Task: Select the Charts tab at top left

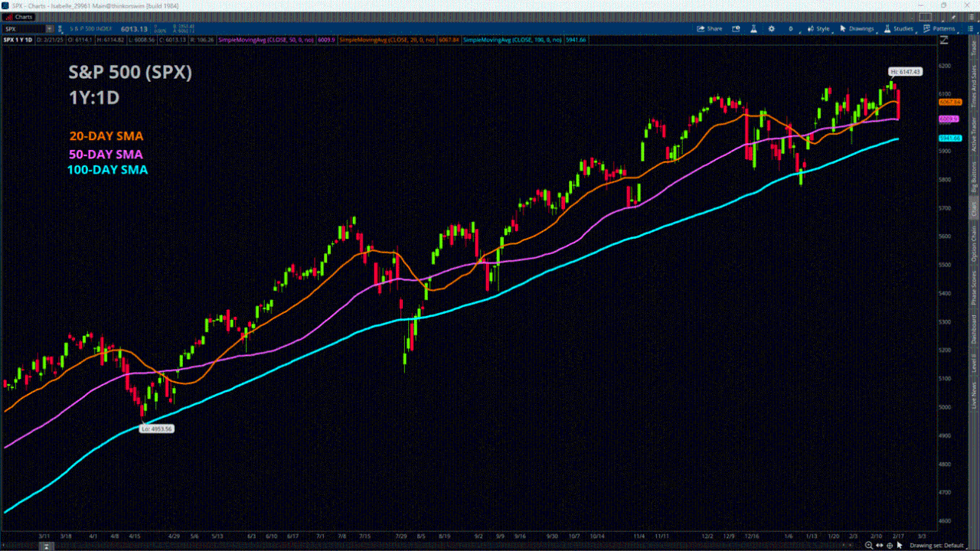Action: coord(21,17)
